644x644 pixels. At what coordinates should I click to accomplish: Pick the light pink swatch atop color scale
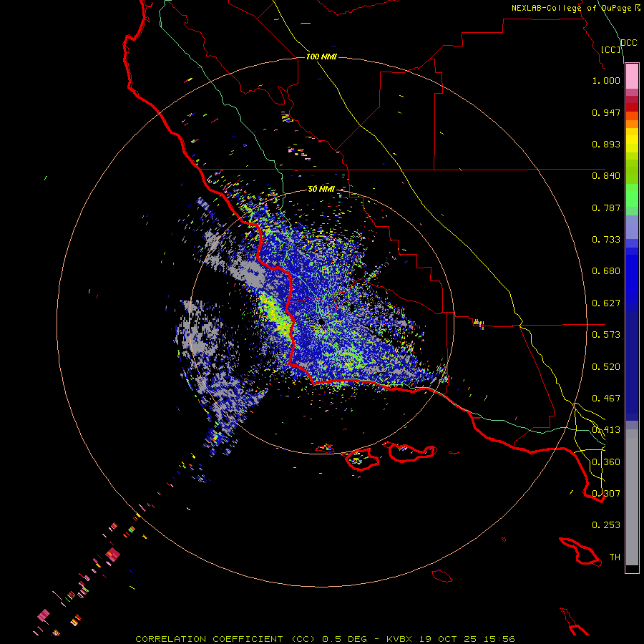pos(632,77)
